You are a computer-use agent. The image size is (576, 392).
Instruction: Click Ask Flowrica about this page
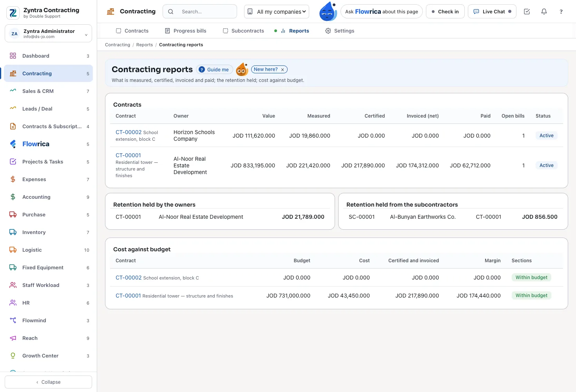coord(382,12)
